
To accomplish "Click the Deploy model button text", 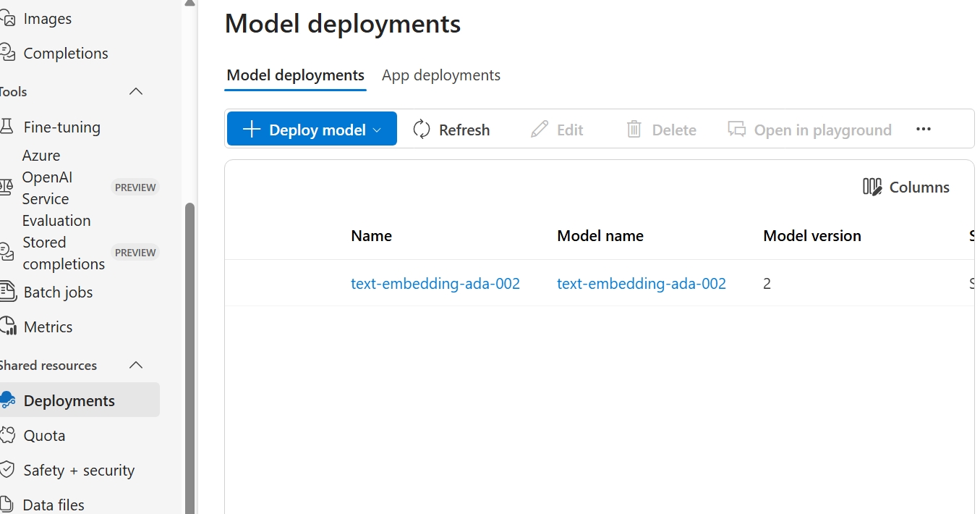I will [318, 130].
